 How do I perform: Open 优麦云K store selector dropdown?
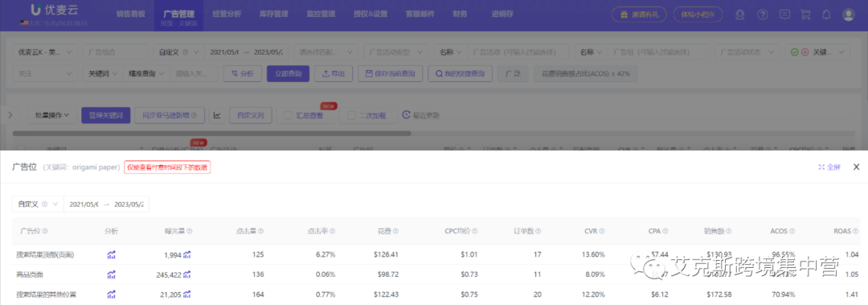(45, 52)
